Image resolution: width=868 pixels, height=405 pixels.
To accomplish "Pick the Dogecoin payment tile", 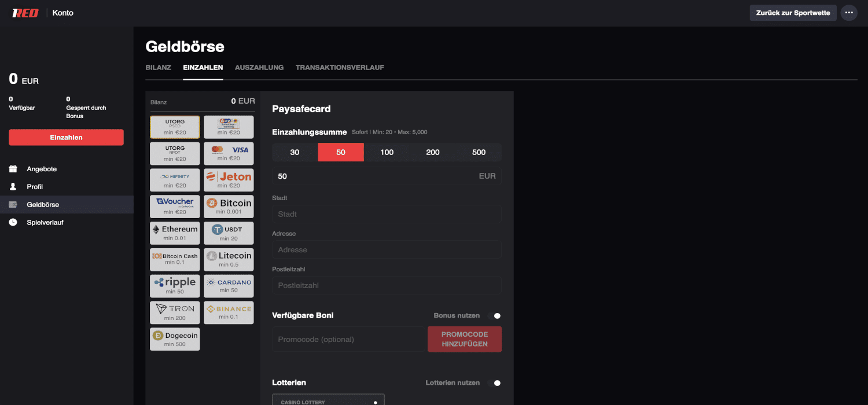I will pyautogui.click(x=175, y=339).
